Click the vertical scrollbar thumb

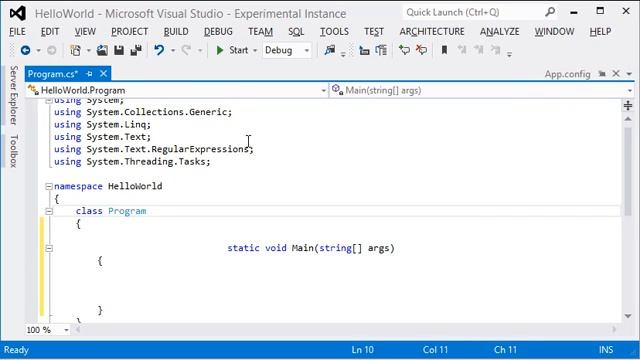pyautogui.click(x=628, y=171)
